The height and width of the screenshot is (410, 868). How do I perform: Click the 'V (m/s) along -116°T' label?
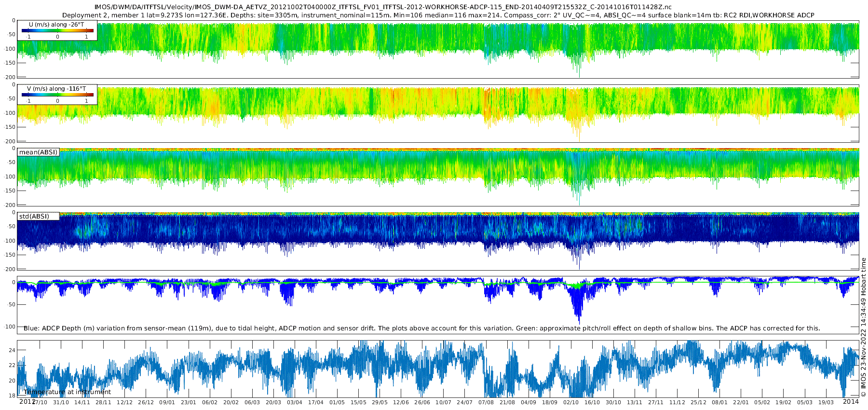pos(56,89)
